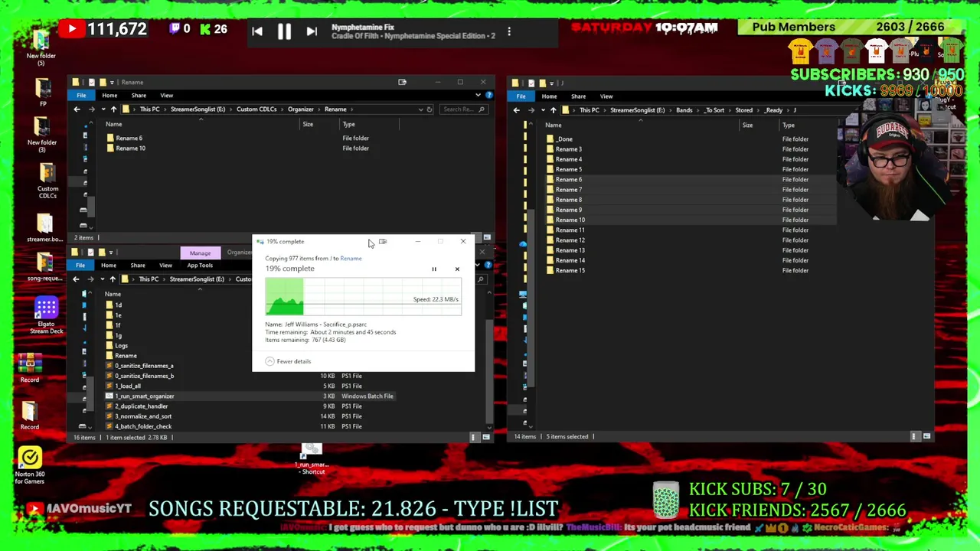980x551 pixels.
Task: Switch J window to large icons view
Action: 926,436
